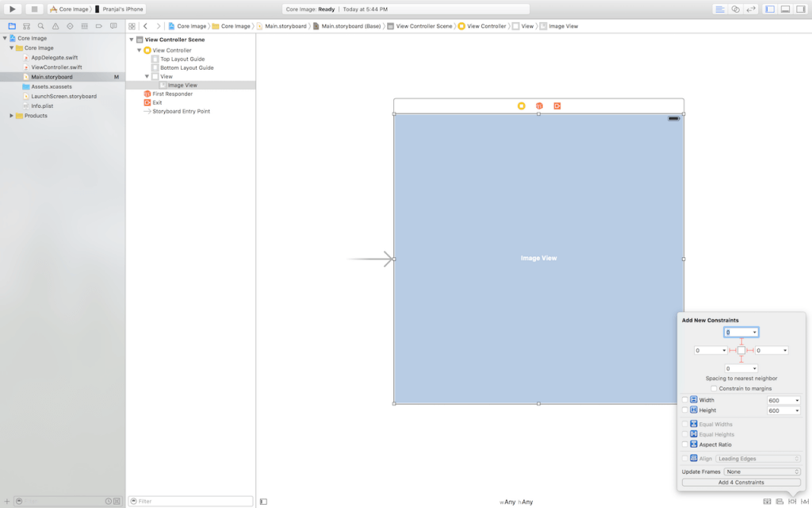Collapse the View Controller Scene tree
The image size is (812, 508).
(x=131, y=39)
